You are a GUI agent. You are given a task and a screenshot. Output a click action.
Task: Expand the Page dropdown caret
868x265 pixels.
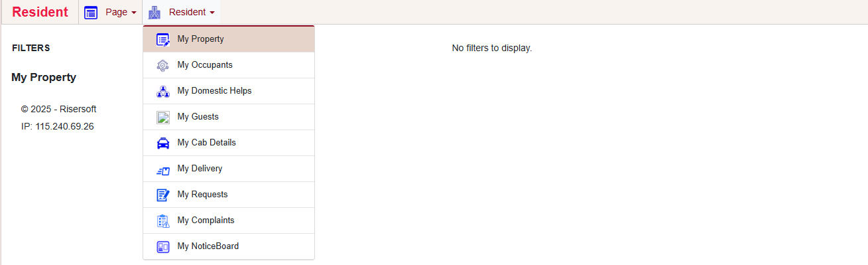tap(134, 13)
